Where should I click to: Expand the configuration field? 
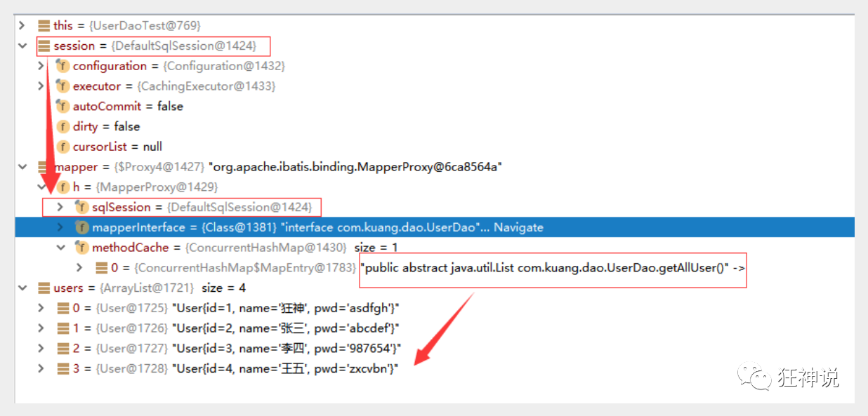pyautogui.click(x=41, y=66)
